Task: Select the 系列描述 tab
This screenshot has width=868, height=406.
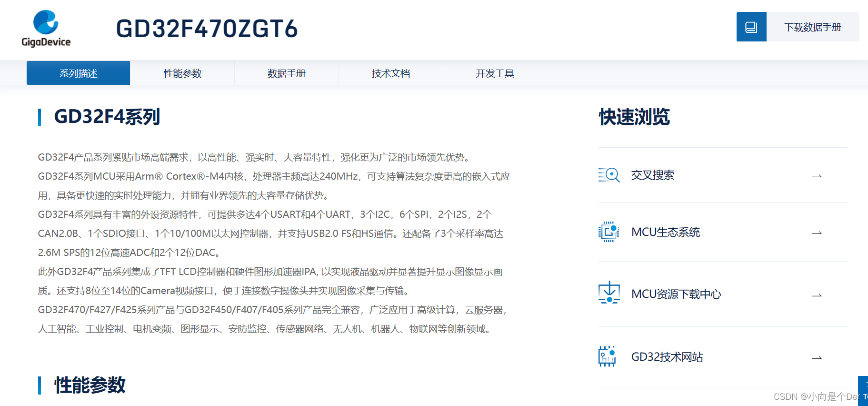Action: click(78, 73)
